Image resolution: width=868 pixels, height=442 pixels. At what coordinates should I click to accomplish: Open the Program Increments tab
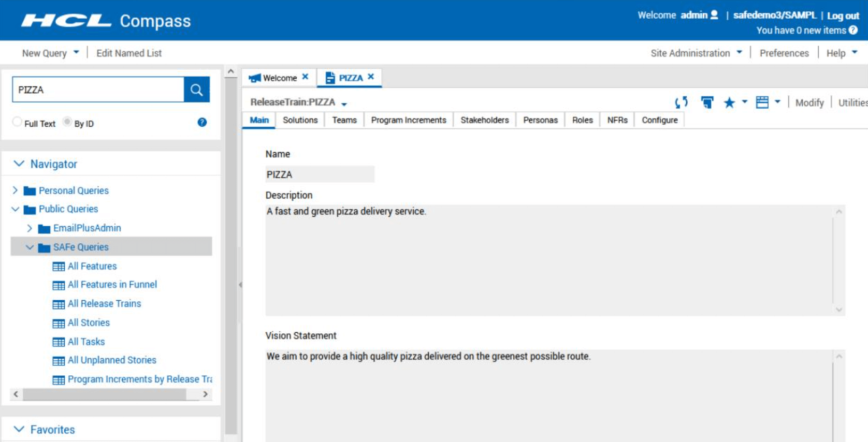pos(409,120)
